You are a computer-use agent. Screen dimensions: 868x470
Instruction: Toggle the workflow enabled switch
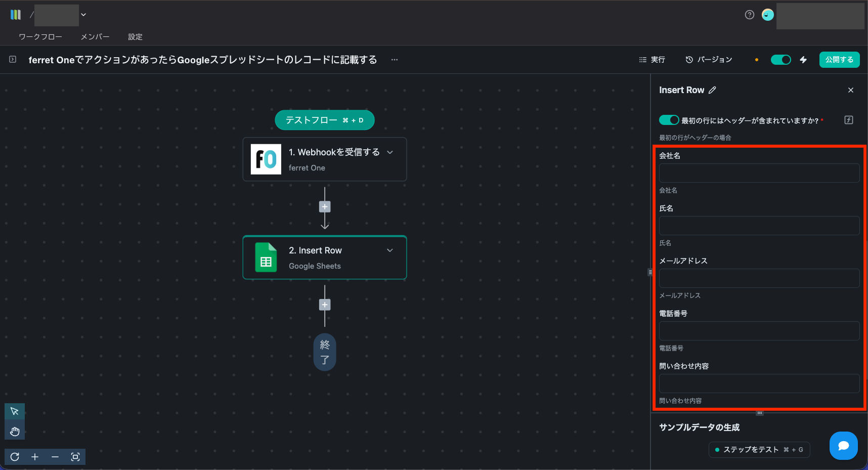click(x=780, y=60)
